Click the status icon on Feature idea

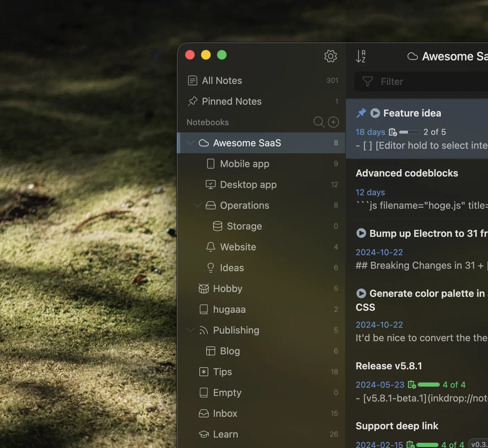tap(375, 113)
